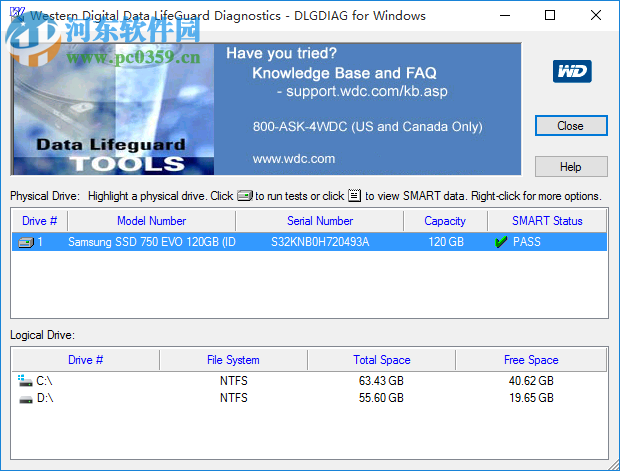Close the window with title bar X
Screen dimensions: 620x471
point(595,15)
